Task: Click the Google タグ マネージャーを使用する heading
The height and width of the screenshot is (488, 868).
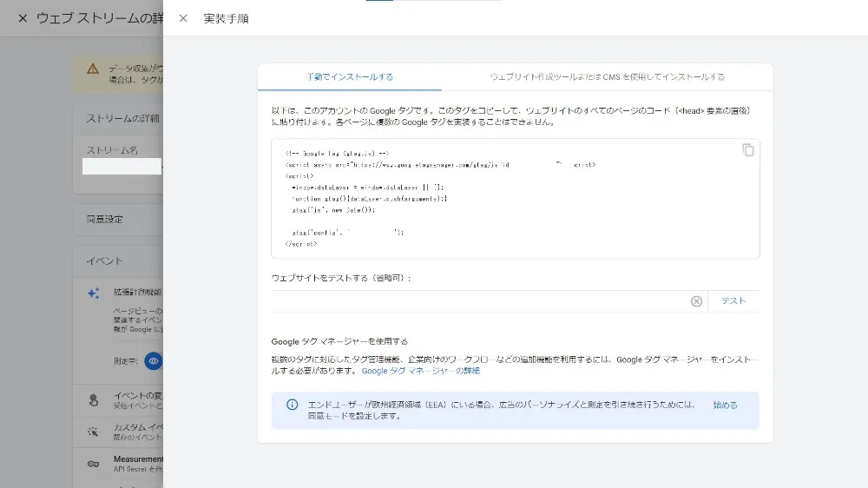Action: point(339,341)
